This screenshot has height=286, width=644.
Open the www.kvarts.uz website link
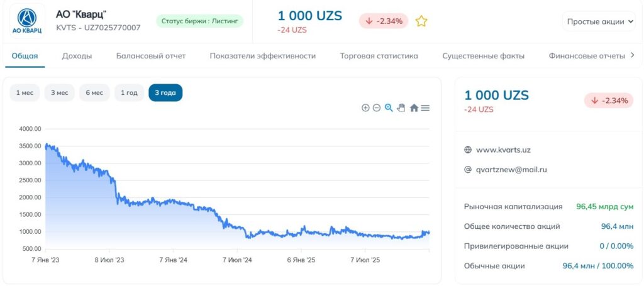point(503,150)
